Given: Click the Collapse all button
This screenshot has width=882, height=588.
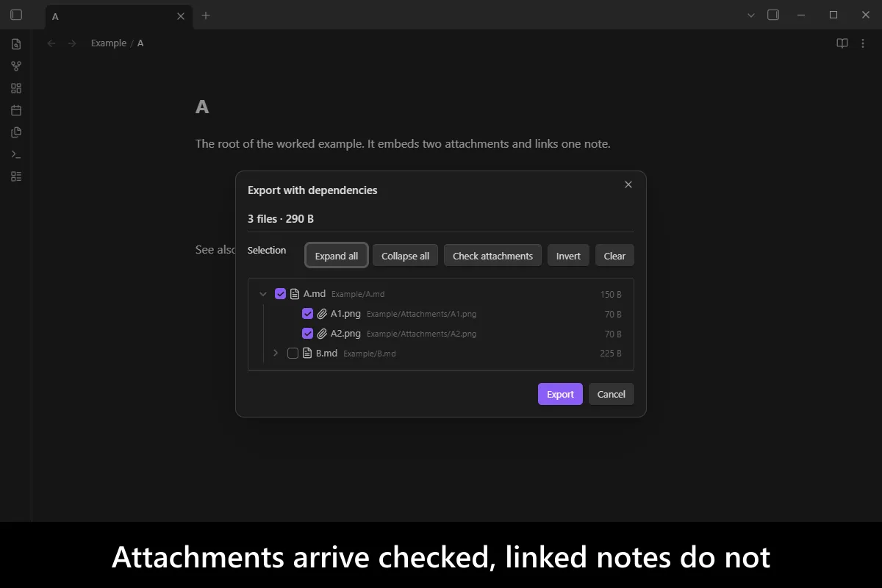Looking at the screenshot, I should tap(406, 256).
